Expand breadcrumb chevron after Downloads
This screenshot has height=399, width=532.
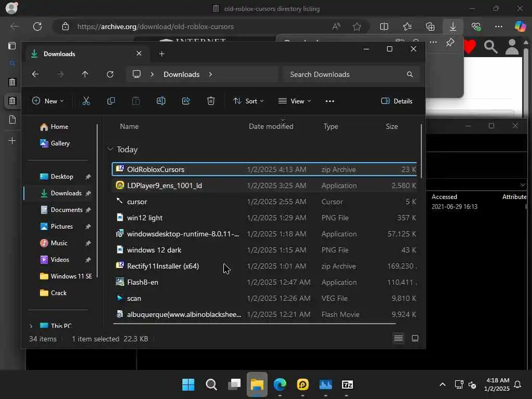click(210, 74)
